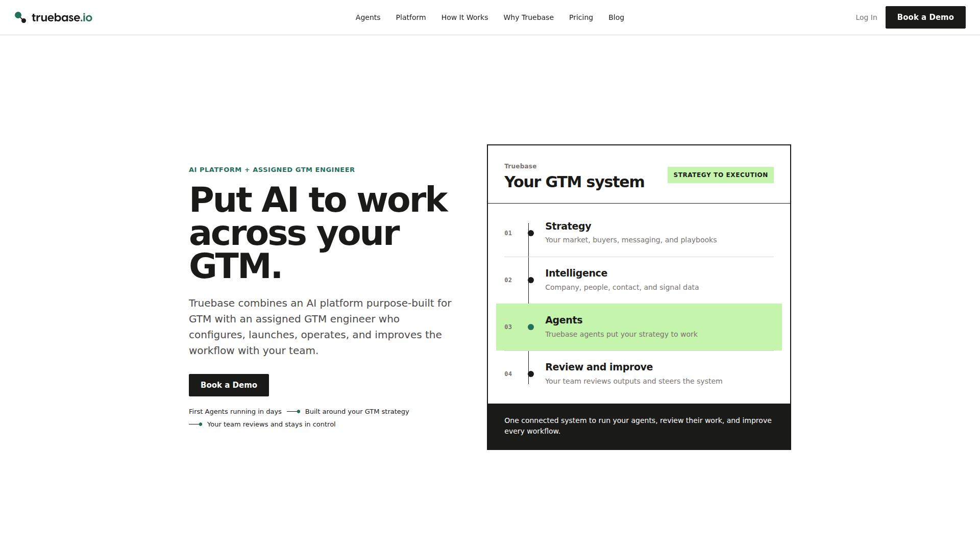
Task: Open the Agents menu item
Action: click(x=368, y=17)
